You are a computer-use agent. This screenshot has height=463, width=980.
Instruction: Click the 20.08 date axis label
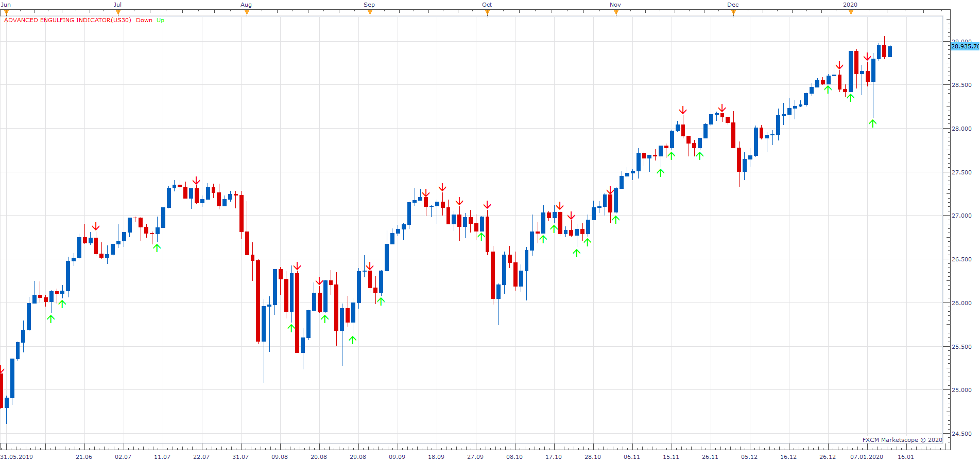pos(319,457)
